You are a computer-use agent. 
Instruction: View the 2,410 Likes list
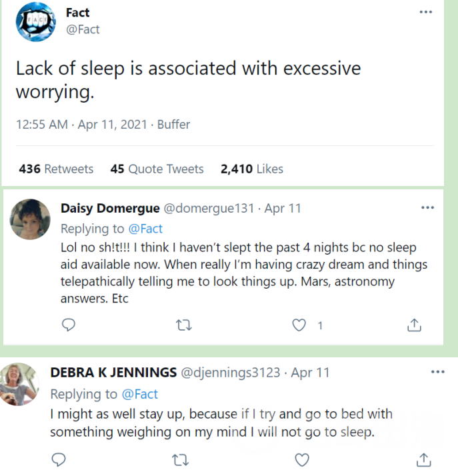tap(251, 169)
